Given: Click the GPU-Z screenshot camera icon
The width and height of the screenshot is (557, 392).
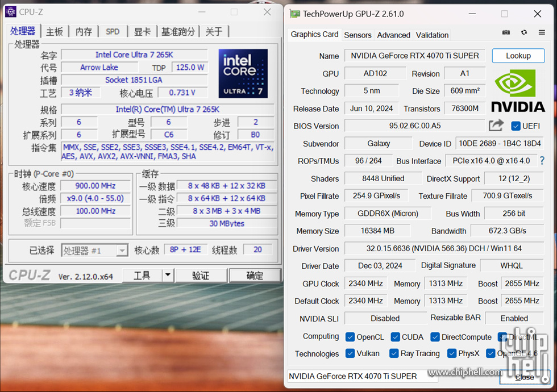Looking at the screenshot, I should [506, 32].
